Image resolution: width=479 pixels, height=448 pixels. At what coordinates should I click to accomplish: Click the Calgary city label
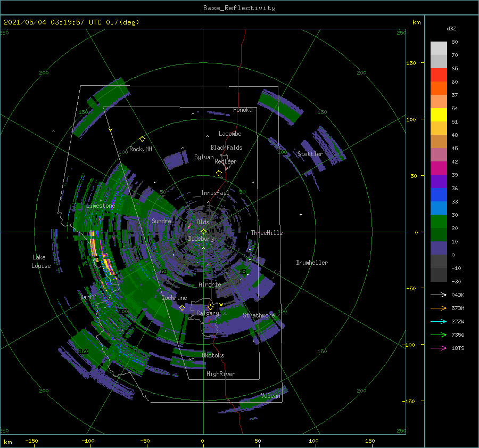coord(208,313)
